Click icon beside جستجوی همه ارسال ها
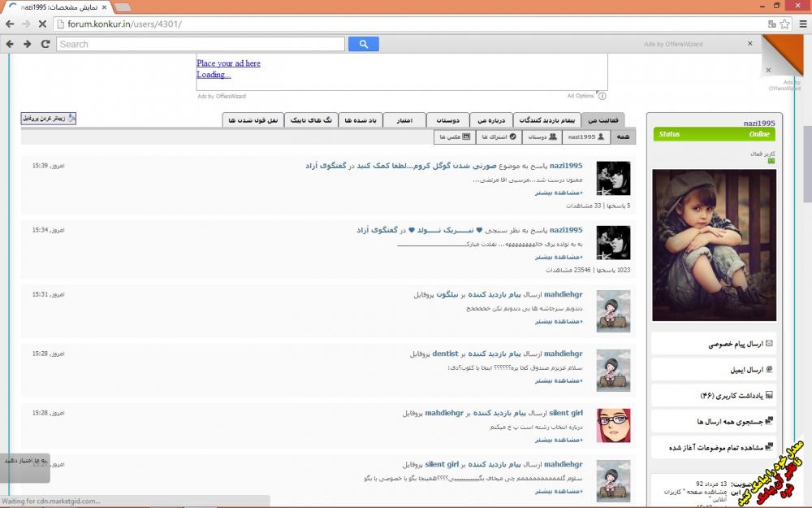 pos(769,421)
